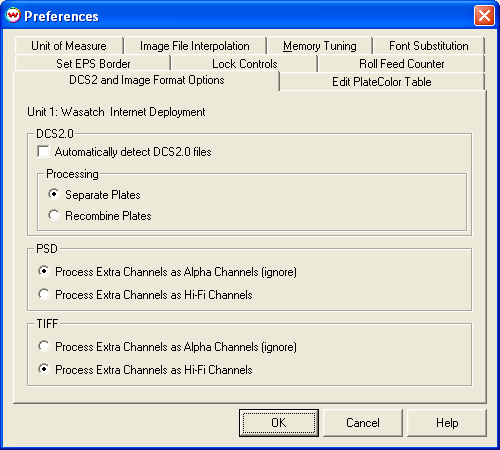The width and height of the screenshot is (500, 450).
Task: Select TIFF Process Extra Channels as Hi-Fi Channels
Action: click(44, 369)
